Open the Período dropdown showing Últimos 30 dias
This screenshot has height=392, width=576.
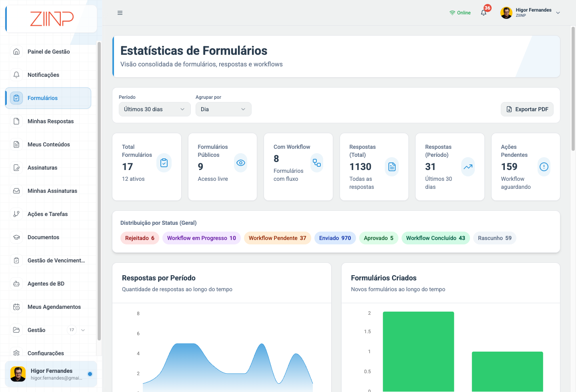[155, 109]
